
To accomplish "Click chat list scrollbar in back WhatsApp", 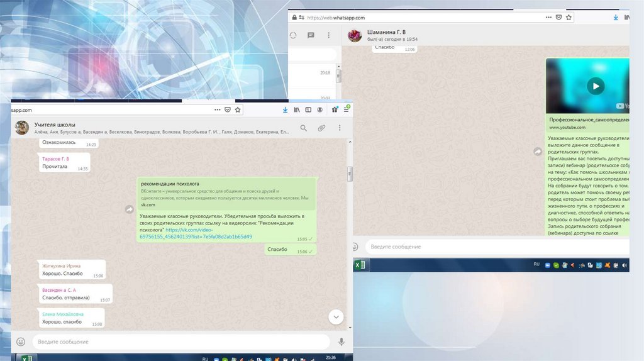I will [338, 76].
